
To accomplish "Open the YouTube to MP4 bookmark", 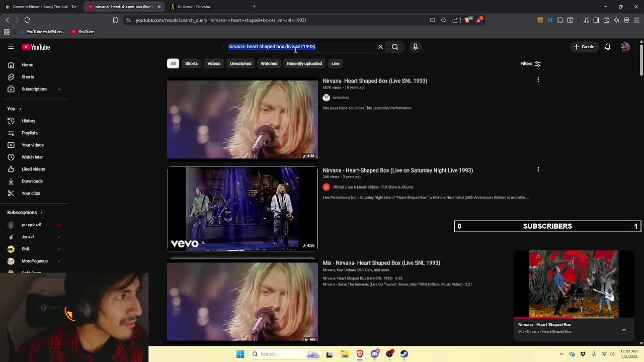I will pyautogui.click(x=42, y=32).
